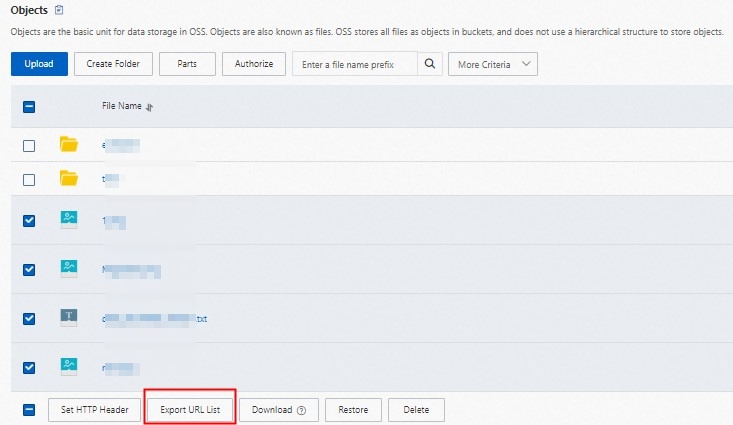Check the first folder's checkbox

29,146
